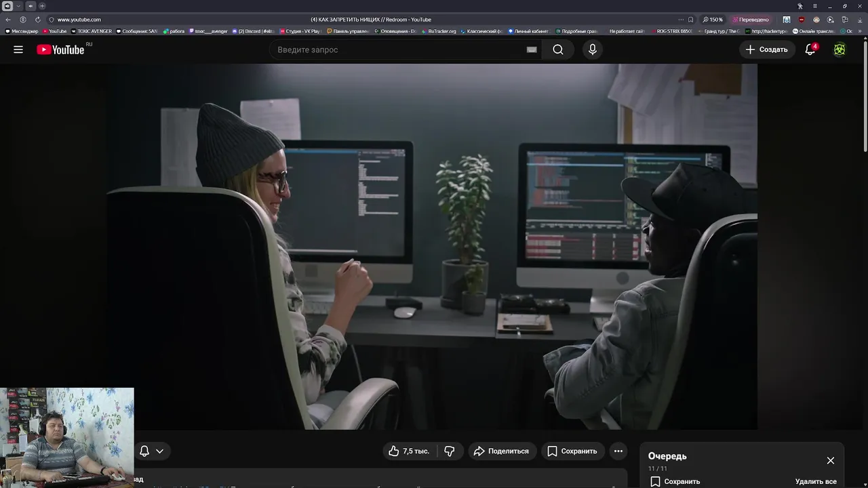Screen dimensions: 868x488
Task: Open the Мессенджер bookmark
Action: point(22,31)
